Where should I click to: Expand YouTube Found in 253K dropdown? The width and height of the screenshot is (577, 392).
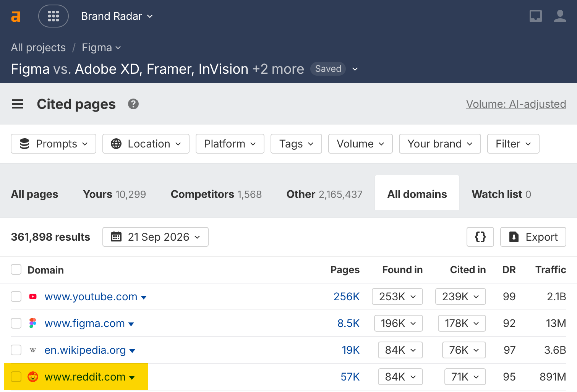pos(397,296)
